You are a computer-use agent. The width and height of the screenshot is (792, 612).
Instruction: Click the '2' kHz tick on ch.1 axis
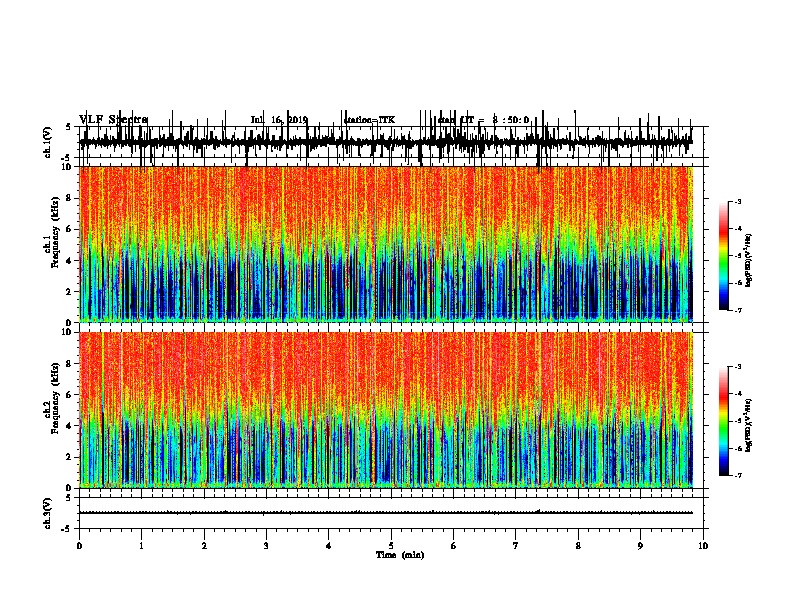pyautogui.click(x=70, y=292)
